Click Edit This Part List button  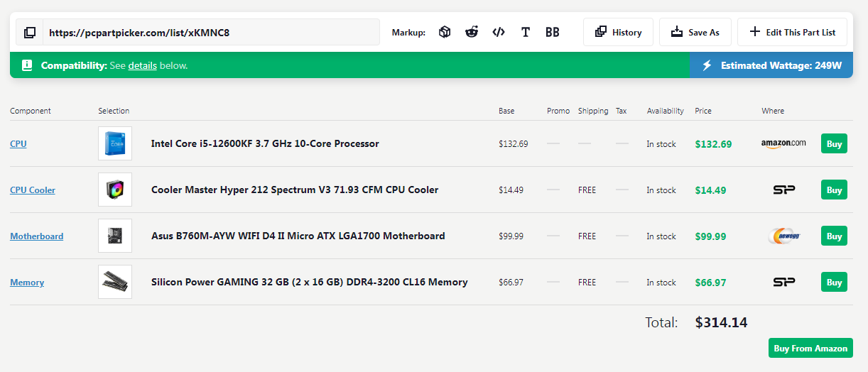pyautogui.click(x=792, y=32)
